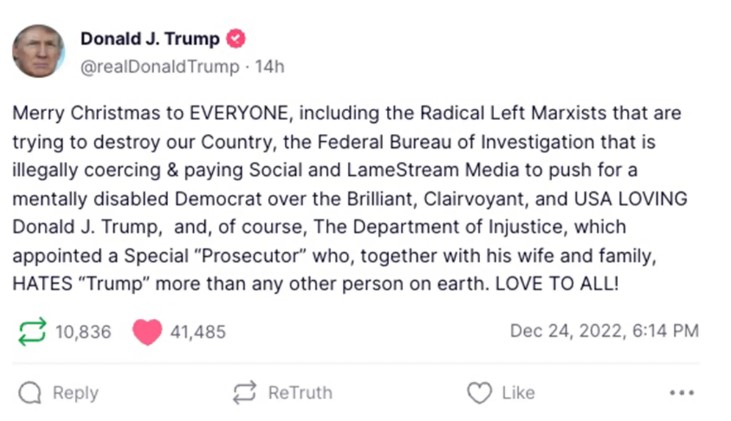Viewport: 731px width, 421px height.
Task: Click the 14h relative timestamp
Action: click(x=270, y=66)
